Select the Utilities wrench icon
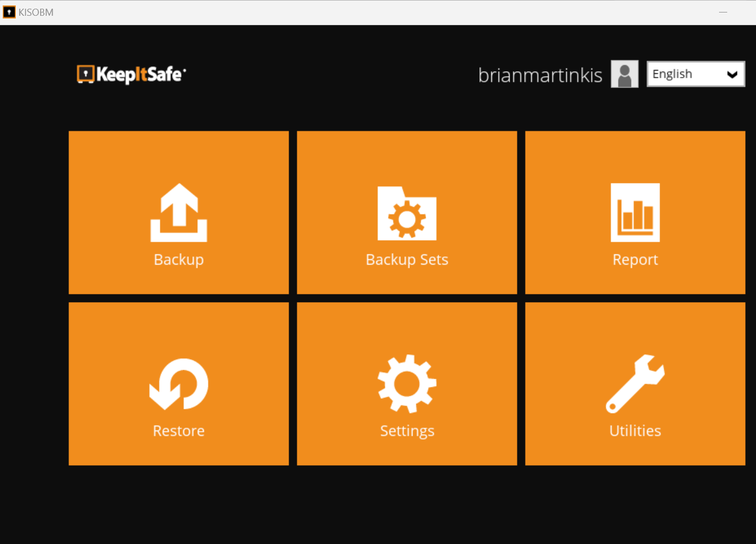Image resolution: width=756 pixels, height=544 pixels. (x=634, y=384)
